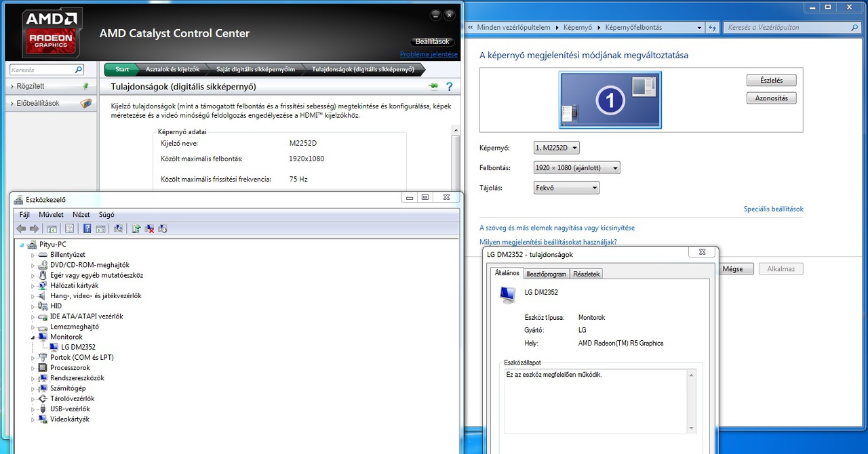This screenshot has height=454, width=868.
Task: Open Speciális beállítások link
Action: [774, 209]
